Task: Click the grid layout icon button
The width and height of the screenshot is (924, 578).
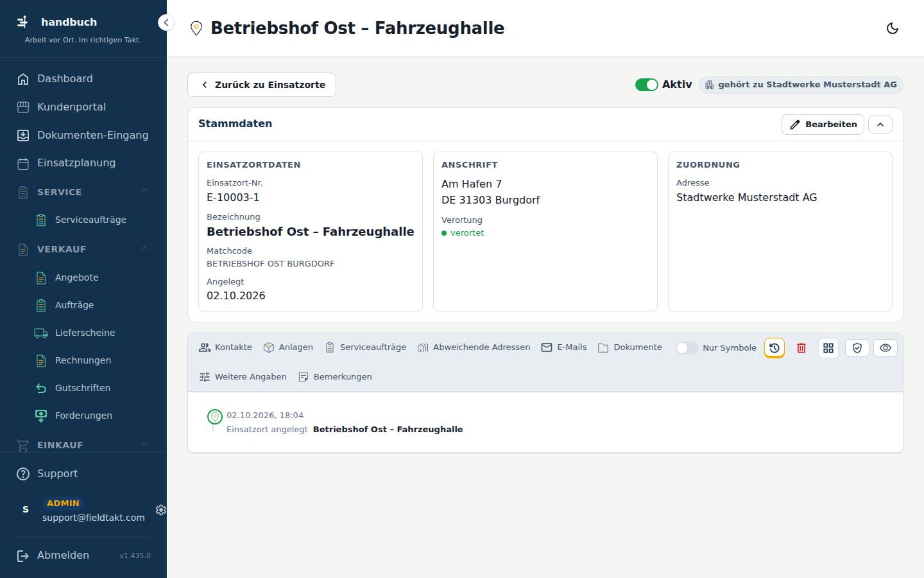Action: pos(828,348)
